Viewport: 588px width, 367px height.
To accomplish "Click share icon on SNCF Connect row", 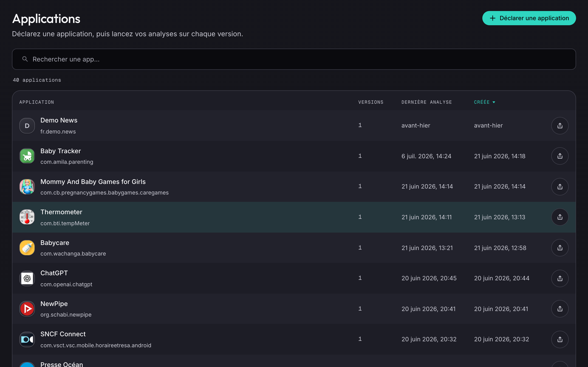I will coord(560,339).
